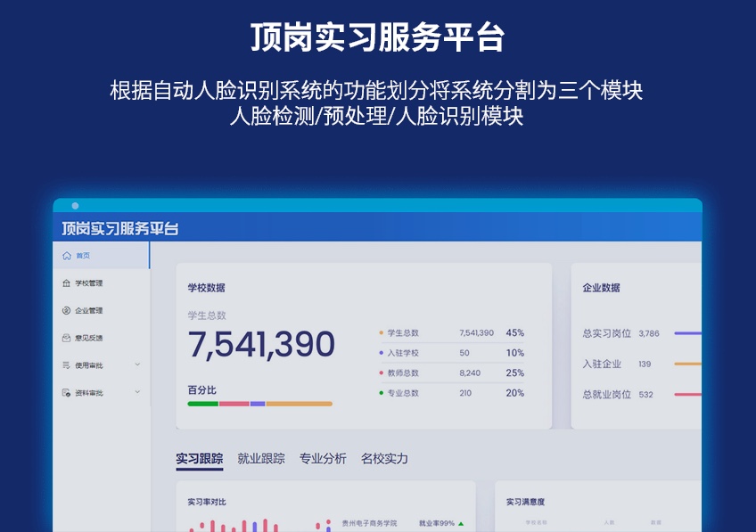Open 意见反馈 using its icon
Screen dimensions: 756x532
tap(67, 339)
